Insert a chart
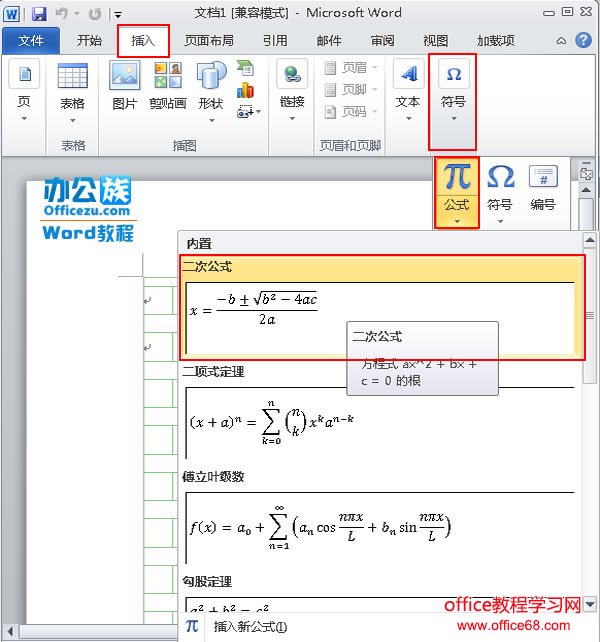This screenshot has width=600, height=642. [246, 90]
